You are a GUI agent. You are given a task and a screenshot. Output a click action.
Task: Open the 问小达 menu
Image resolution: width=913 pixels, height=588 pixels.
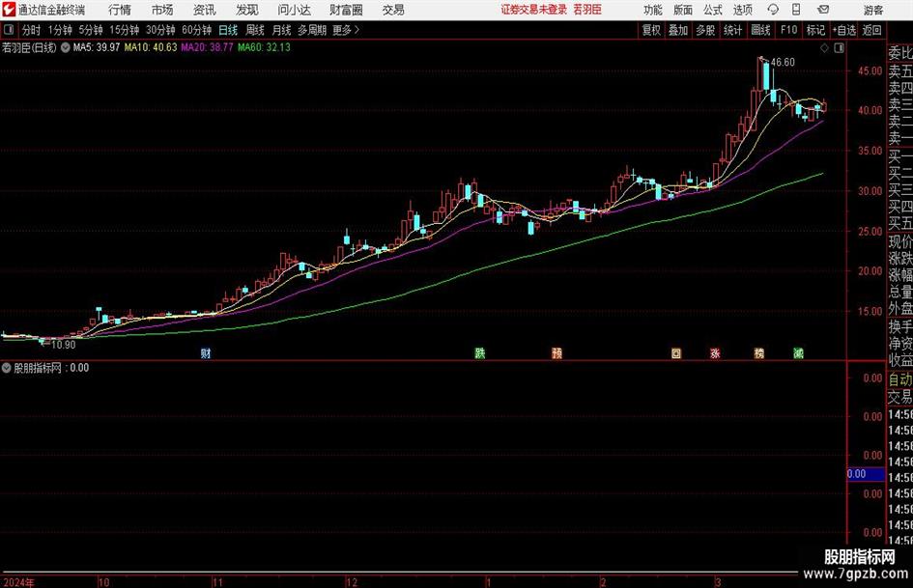[x=294, y=10]
